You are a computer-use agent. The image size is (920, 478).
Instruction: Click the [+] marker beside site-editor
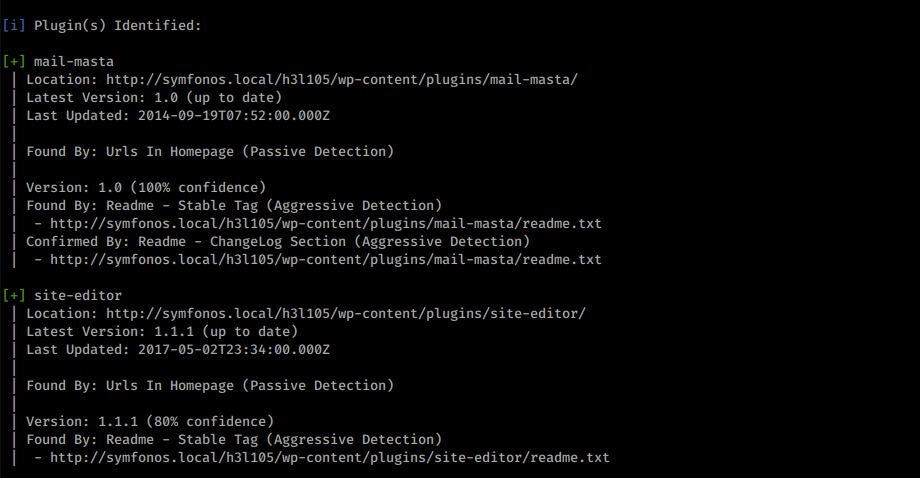[14, 296]
